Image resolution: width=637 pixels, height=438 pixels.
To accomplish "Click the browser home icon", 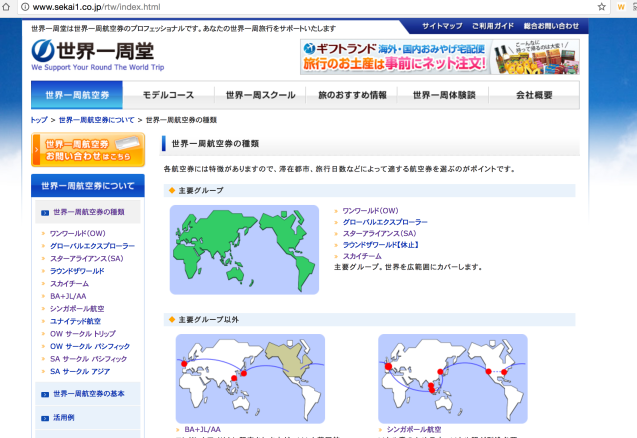I will coord(6,7).
